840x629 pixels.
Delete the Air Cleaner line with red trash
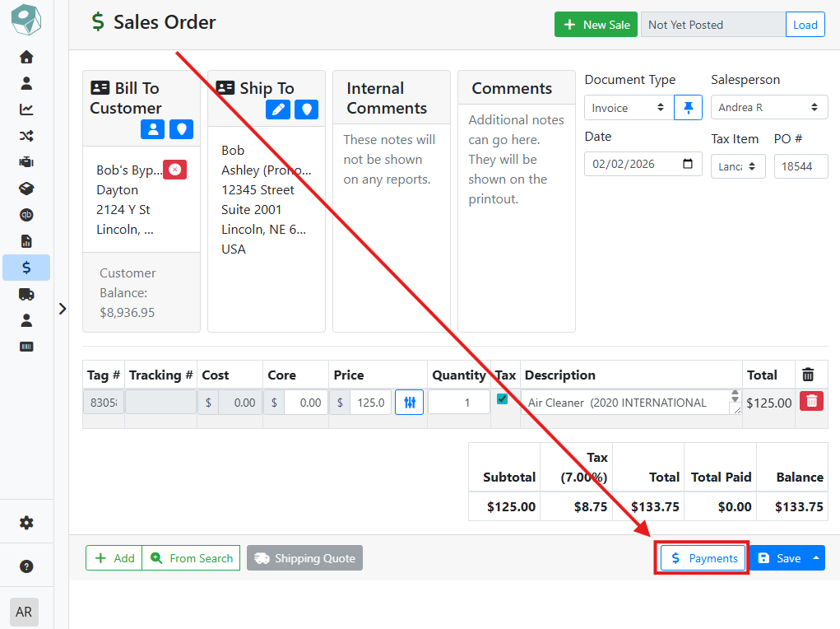pyautogui.click(x=811, y=402)
